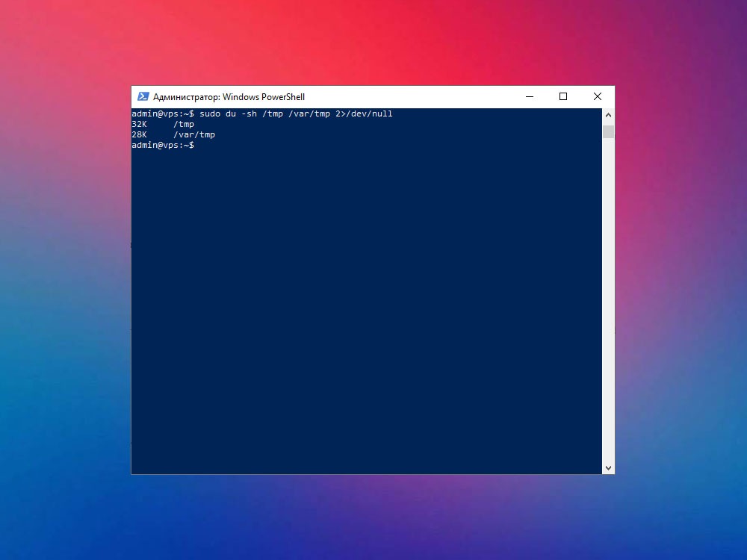The height and width of the screenshot is (560, 747).
Task: Click the vertical scrollbar thumb
Action: pyautogui.click(x=608, y=131)
